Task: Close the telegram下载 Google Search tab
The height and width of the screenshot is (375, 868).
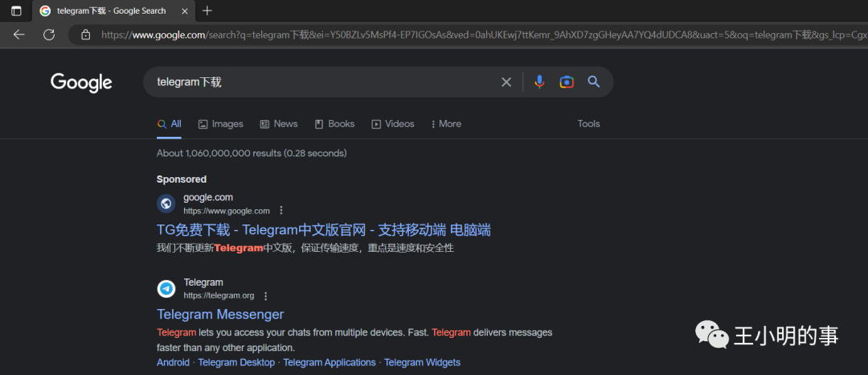Action: tap(185, 10)
